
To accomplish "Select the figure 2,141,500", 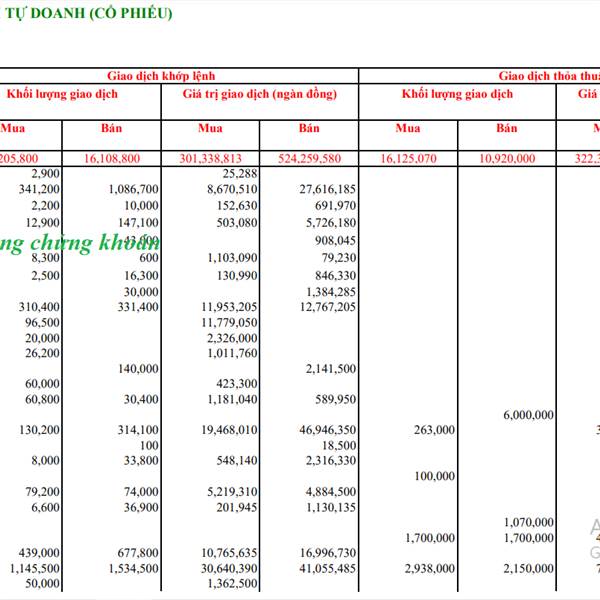I will point(331,368).
